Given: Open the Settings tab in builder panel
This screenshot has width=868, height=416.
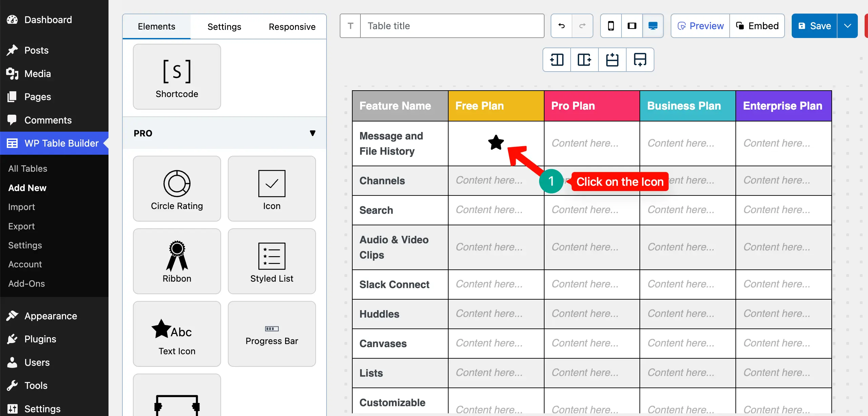Looking at the screenshot, I should click(224, 26).
